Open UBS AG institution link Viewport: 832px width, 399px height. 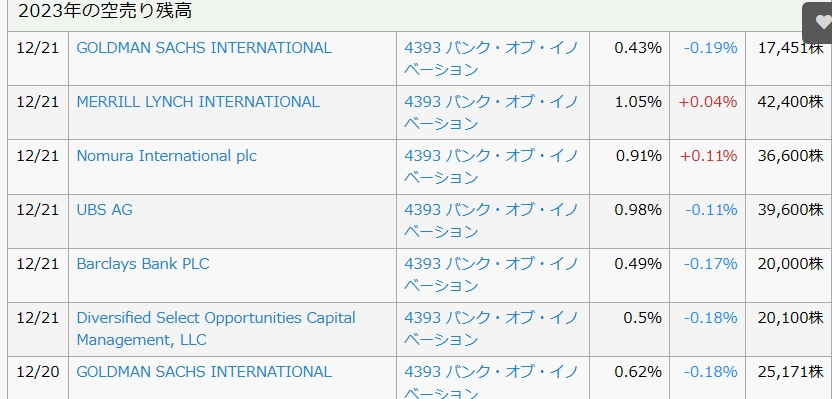tap(105, 210)
